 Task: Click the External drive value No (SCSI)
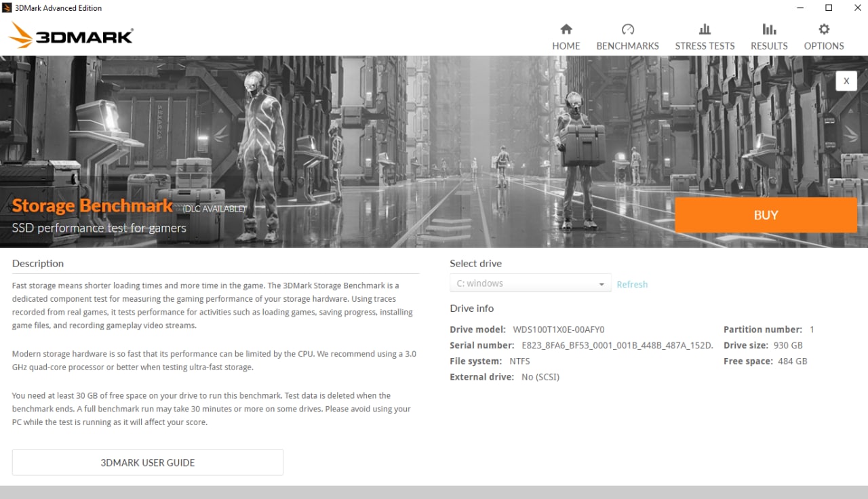click(540, 377)
